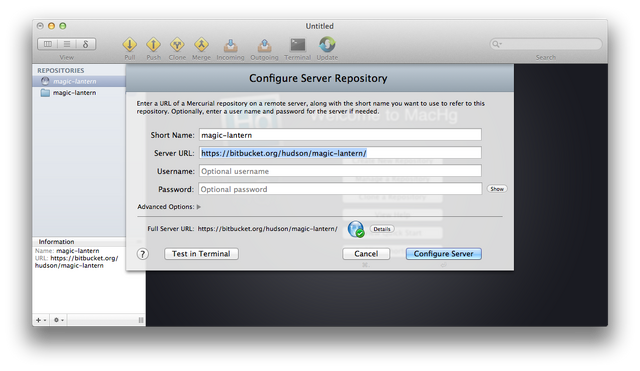Click the Configure Server button
This screenshot has width=640, height=371.
pos(443,254)
